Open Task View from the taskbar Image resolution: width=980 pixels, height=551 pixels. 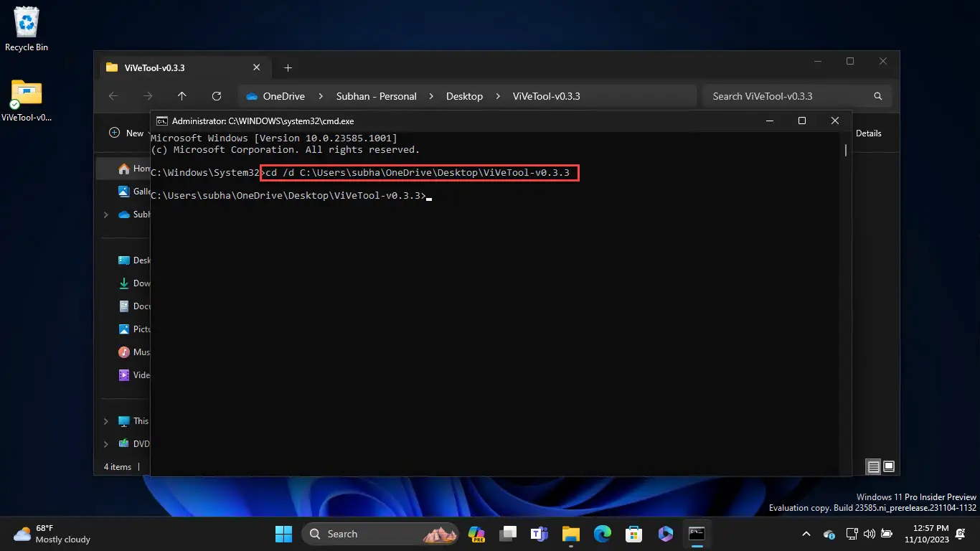(x=509, y=534)
